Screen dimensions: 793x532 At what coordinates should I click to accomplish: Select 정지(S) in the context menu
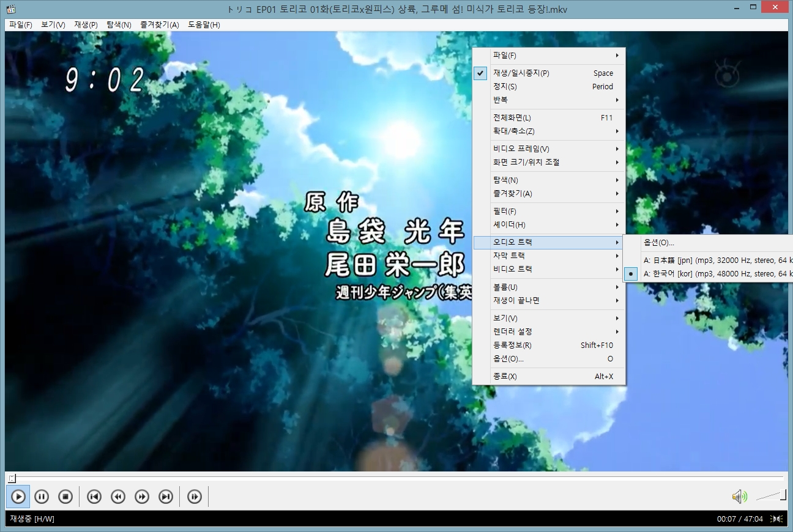pos(549,86)
